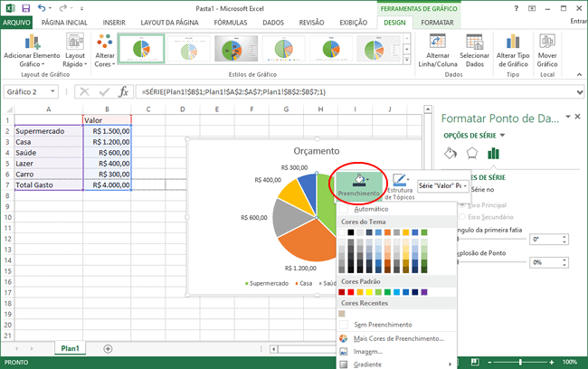This screenshot has width=588, height=369.
Task: Choose the Sem Preenchimento option
Action: pyautogui.click(x=382, y=324)
